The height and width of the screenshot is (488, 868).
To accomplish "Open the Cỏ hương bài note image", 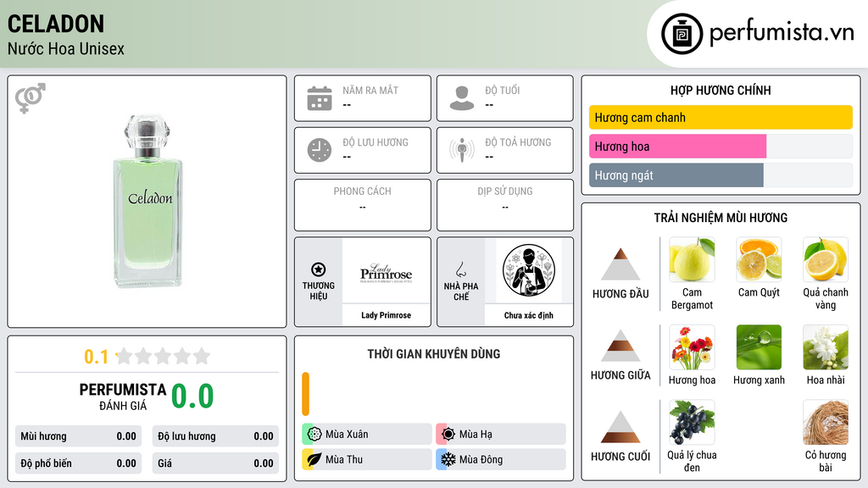I will click(x=826, y=422).
